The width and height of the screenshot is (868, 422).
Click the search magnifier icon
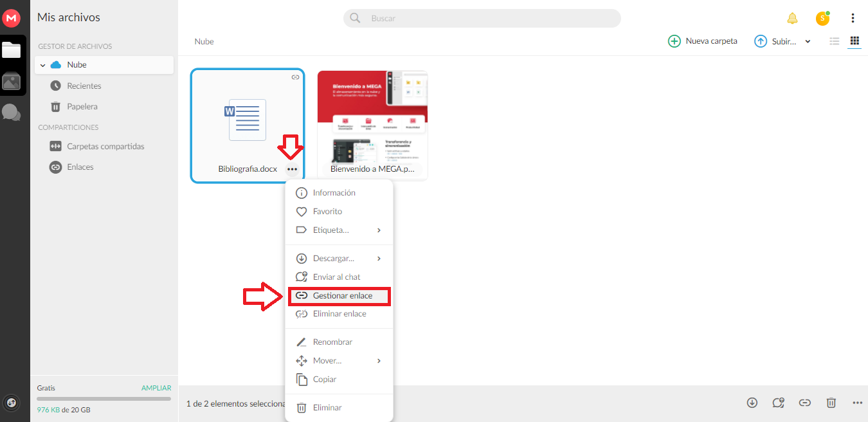click(356, 18)
